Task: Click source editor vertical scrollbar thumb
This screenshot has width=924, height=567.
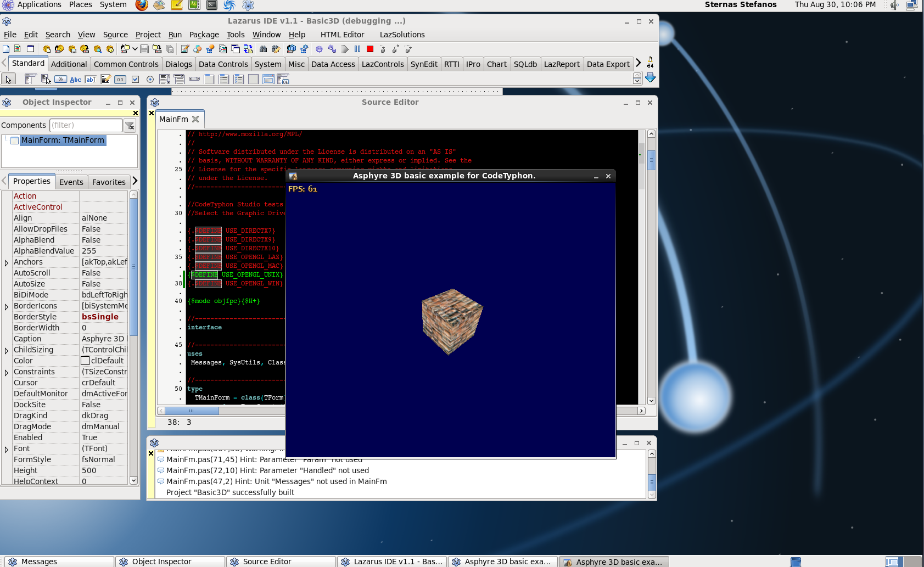Action: (651, 160)
